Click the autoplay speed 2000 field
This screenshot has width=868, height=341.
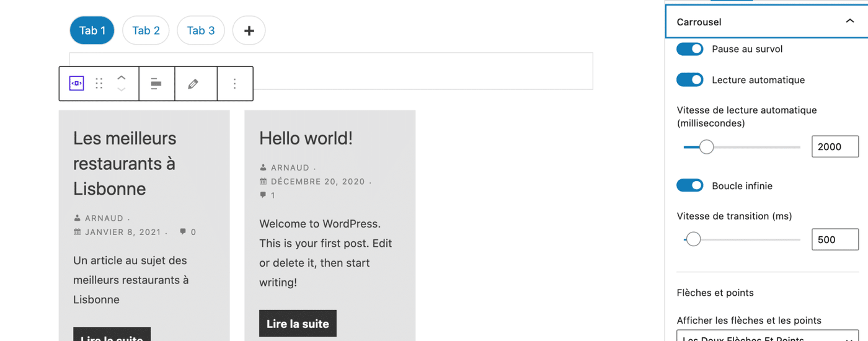[x=835, y=147]
